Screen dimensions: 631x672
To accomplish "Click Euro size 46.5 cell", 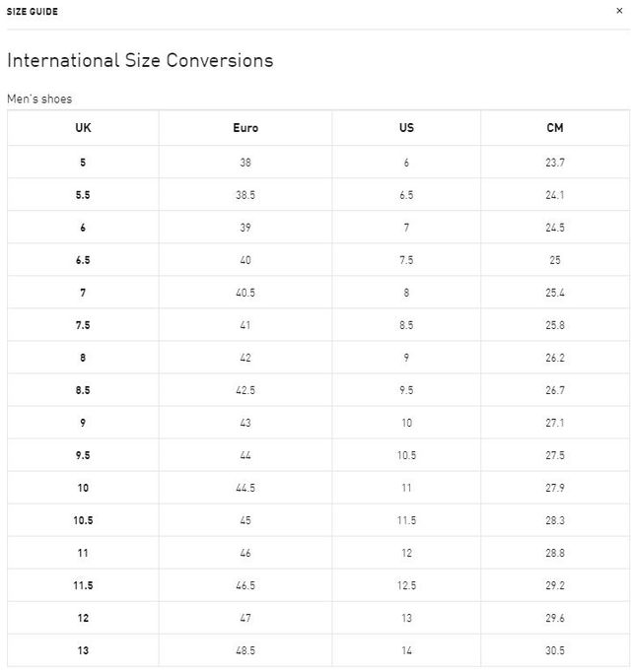I will click(245, 585).
